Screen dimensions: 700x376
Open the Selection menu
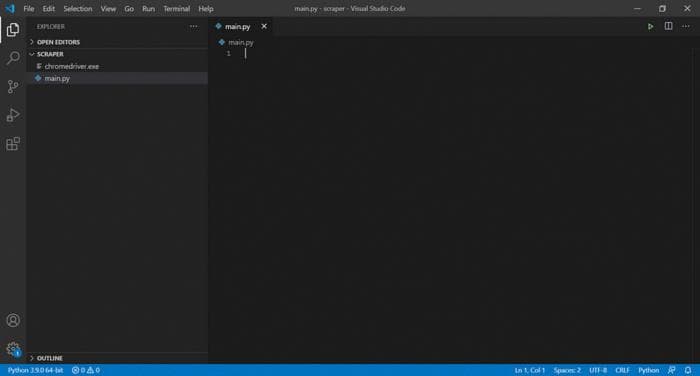(x=78, y=8)
